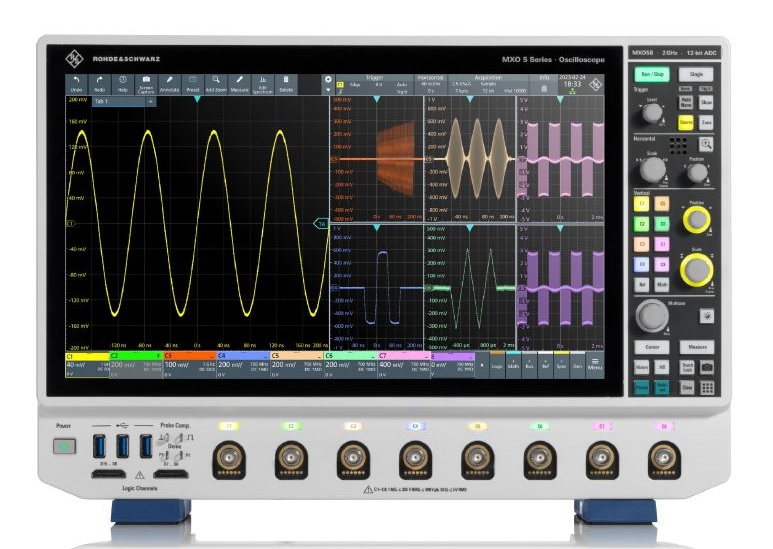The width and height of the screenshot is (773, 549).
Task: Click the yellow vertical Scale knob
Action: click(x=696, y=270)
